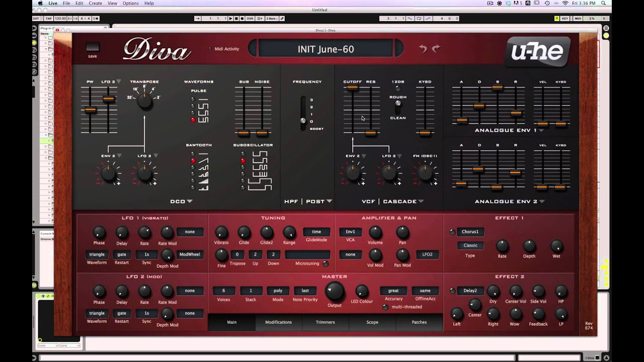This screenshot has height=362, width=644.
Task: Toggle the multi-threaded option
Action: click(385, 307)
